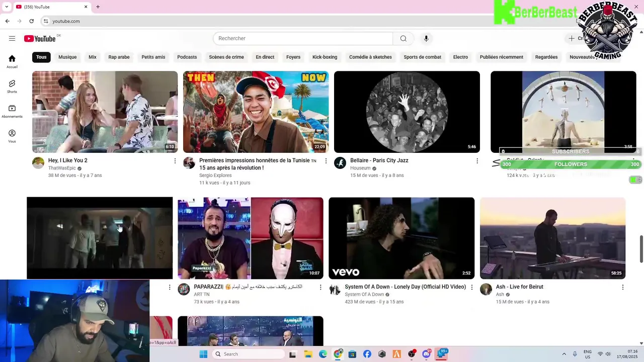Open the Ash channel avatar
The height and width of the screenshot is (362, 644).
(x=486, y=289)
